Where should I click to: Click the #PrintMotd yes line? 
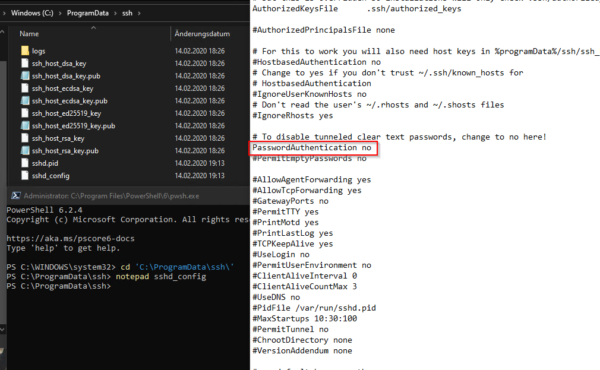point(285,222)
